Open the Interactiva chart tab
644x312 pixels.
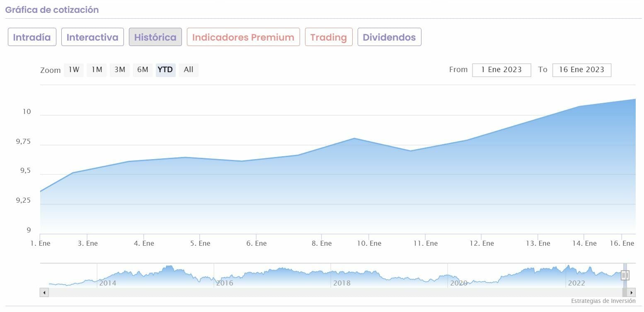click(92, 37)
